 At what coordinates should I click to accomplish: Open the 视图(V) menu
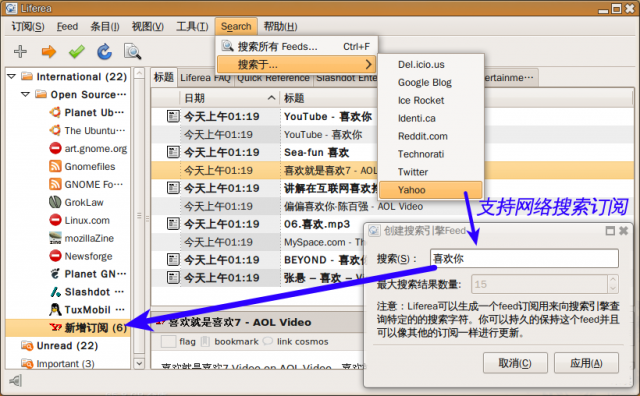pos(147,27)
